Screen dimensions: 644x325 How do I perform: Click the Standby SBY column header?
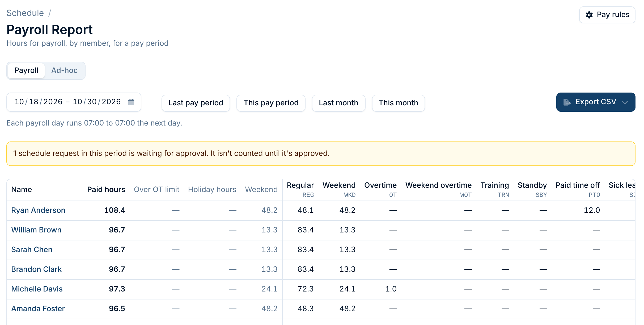pyautogui.click(x=532, y=190)
